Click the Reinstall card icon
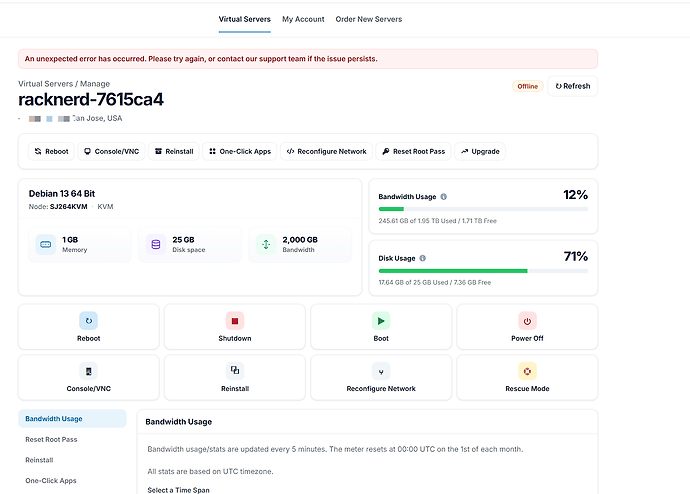Image resolution: width=690 pixels, height=494 pixels. [235, 371]
